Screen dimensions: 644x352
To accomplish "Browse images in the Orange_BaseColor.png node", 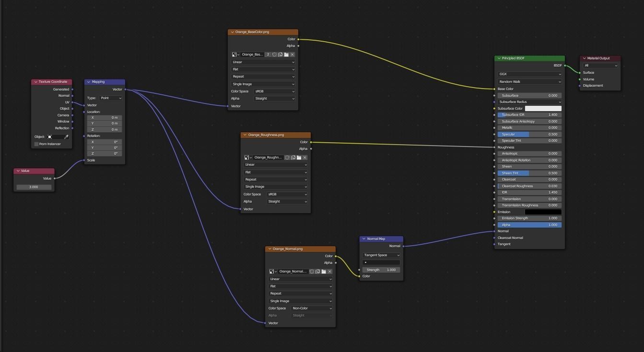I will point(235,55).
